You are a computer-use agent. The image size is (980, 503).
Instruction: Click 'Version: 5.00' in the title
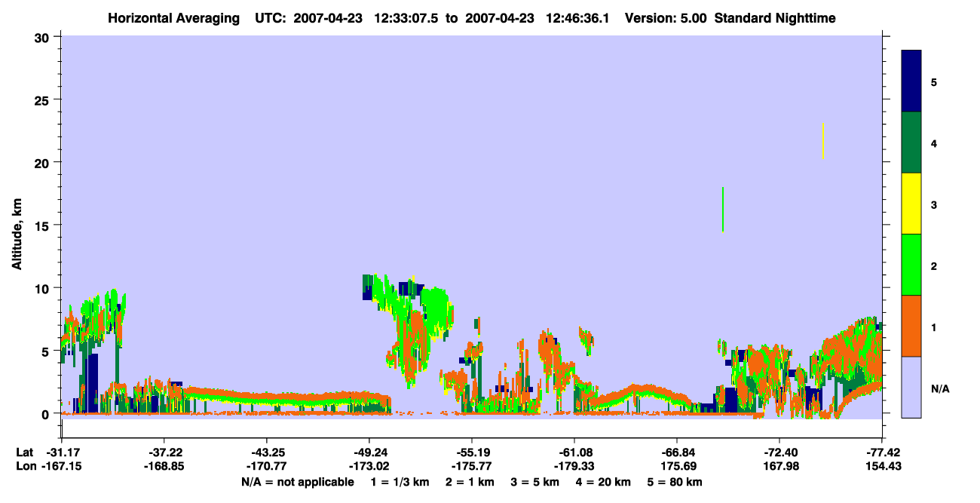666,17
